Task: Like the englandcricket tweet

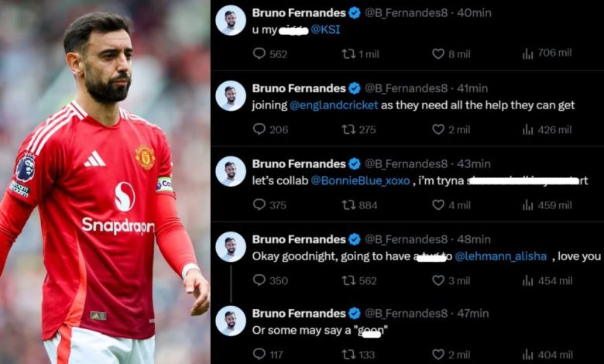Action: [438, 129]
